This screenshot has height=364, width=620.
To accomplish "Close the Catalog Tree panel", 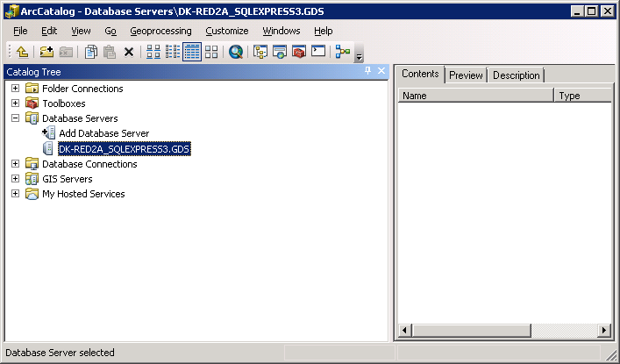I will pos(381,70).
